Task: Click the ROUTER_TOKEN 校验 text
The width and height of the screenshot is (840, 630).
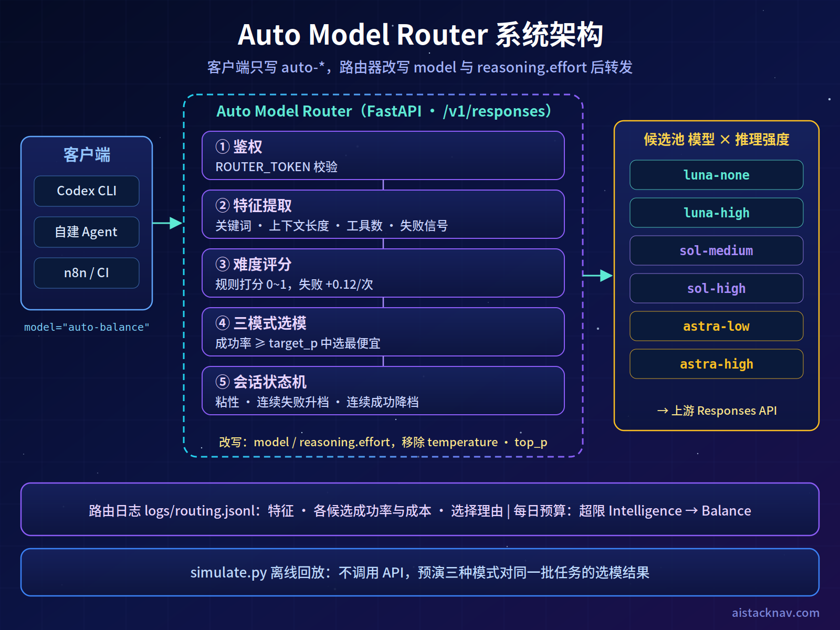Action: coord(277,167)
